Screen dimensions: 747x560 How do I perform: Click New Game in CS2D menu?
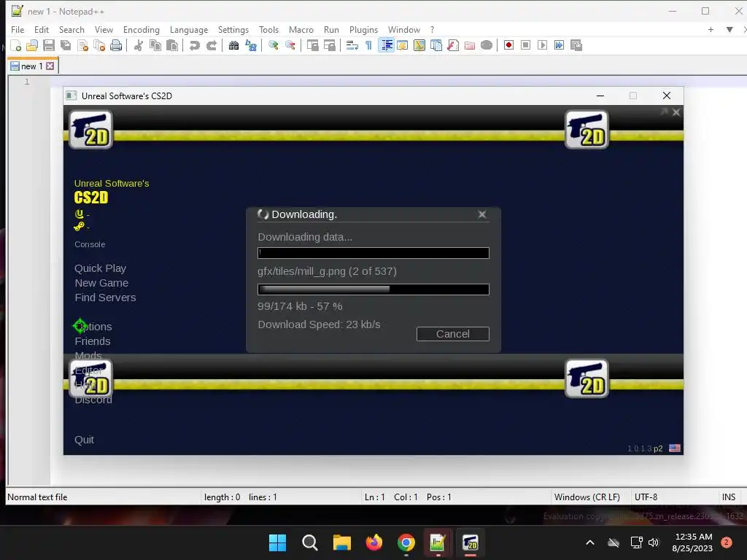pos(101,283)
